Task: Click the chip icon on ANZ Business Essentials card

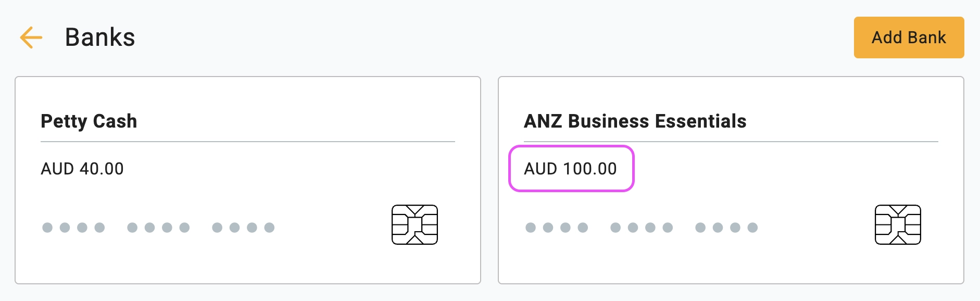Action: tap(898, 224)
